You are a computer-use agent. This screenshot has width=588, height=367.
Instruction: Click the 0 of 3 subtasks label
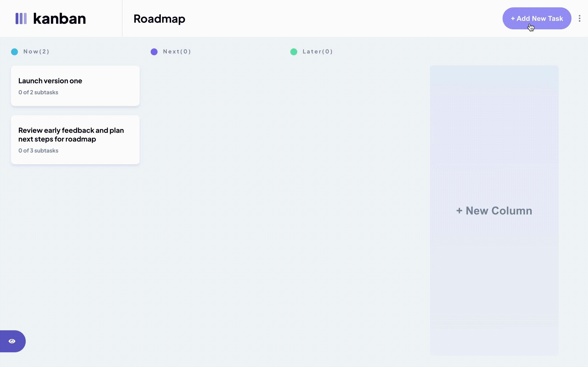coord(38,150)
